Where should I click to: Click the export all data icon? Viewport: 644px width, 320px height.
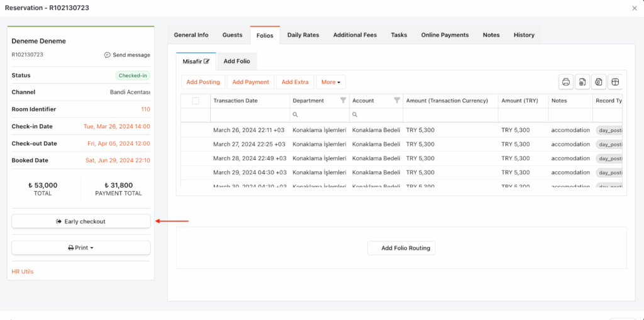tap(582, 82)
